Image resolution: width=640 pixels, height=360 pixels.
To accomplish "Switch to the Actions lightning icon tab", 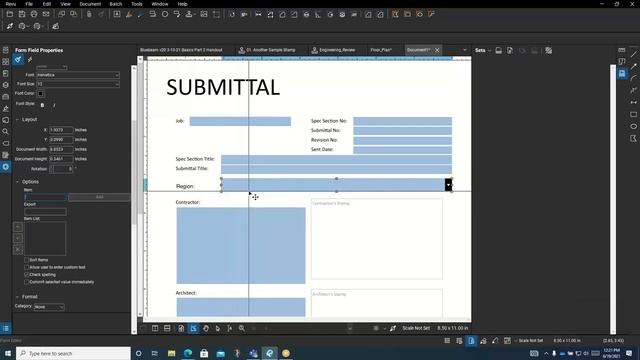I will [30, 60].
